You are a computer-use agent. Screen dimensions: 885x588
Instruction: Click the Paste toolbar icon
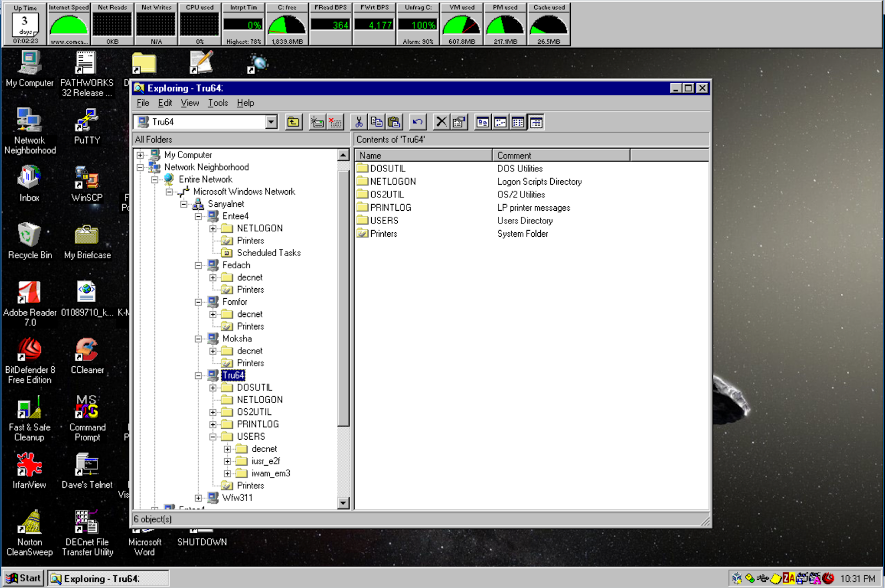click(395, 122)
